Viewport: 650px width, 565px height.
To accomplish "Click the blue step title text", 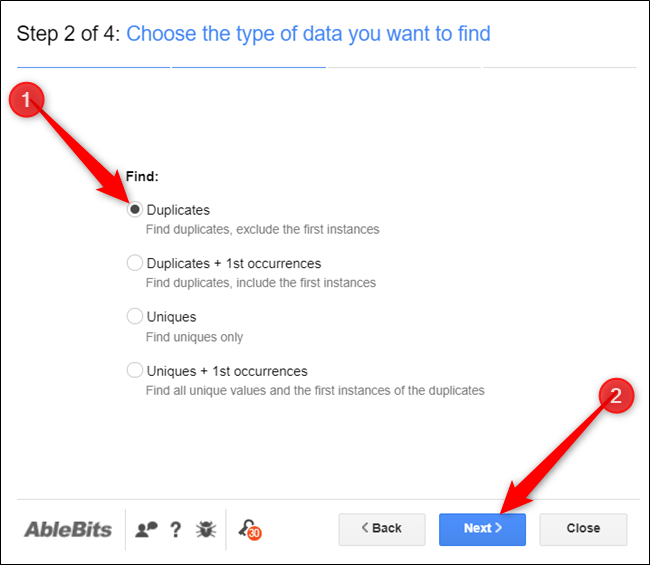I will (x=308, y=34).
